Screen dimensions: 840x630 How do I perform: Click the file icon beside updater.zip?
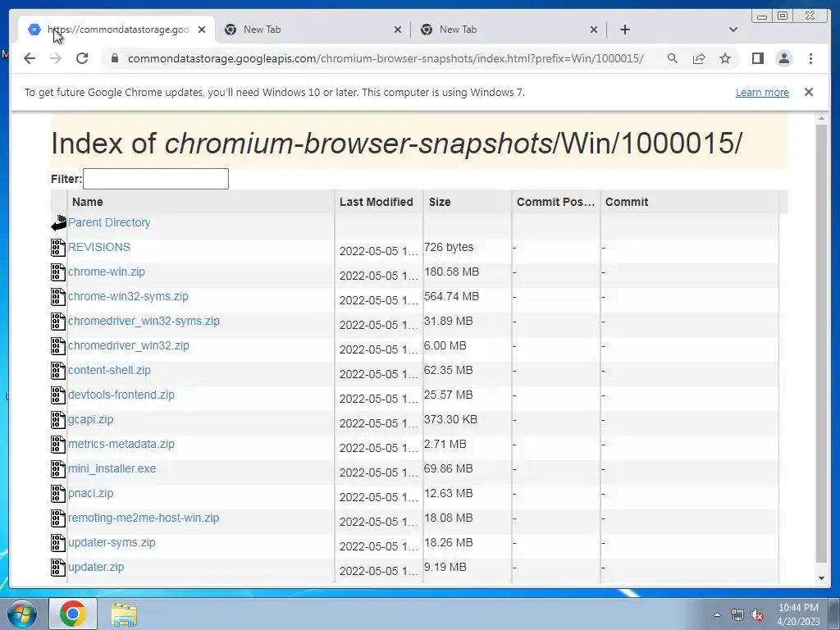pos(58,568)
